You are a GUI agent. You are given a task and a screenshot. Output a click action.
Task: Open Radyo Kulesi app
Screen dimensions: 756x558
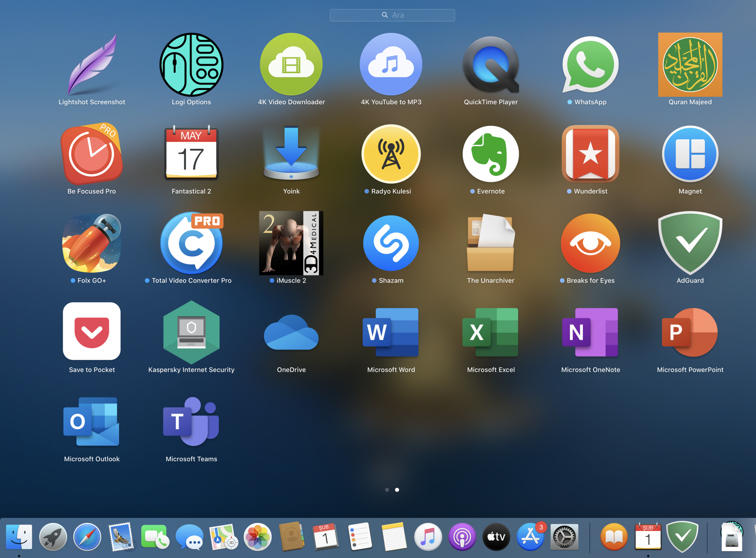coord(391,153)
